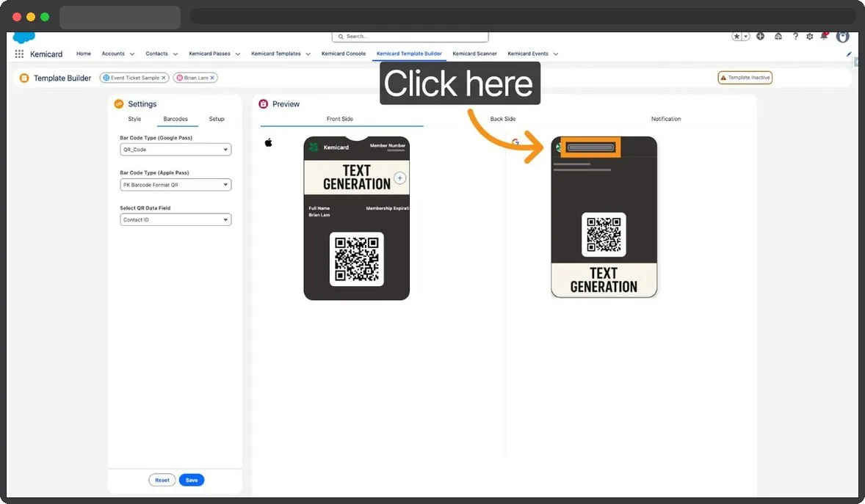Expand the Accounts tab dropdown chevron
This screenshot has width=865, height=504.
[x=132, y=54]
